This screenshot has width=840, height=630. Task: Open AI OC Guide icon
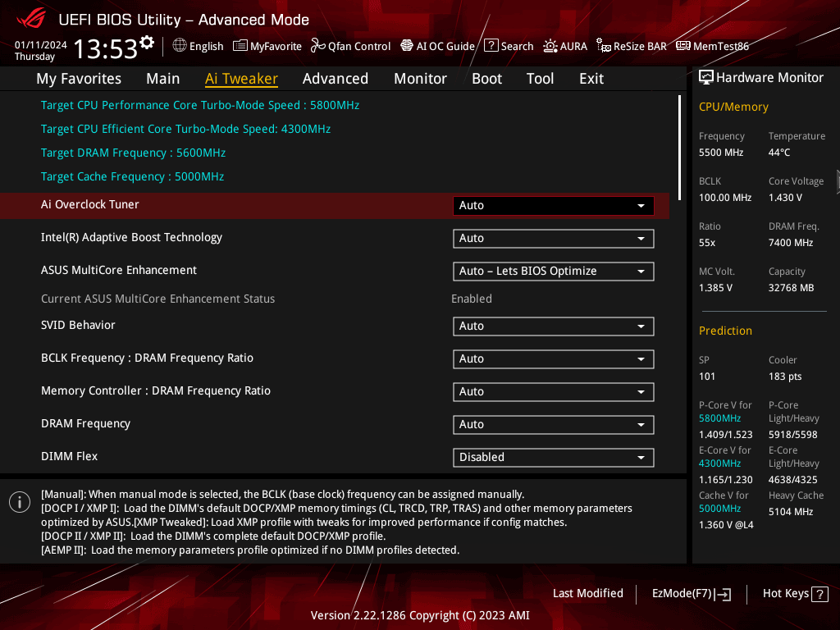(x=407, y=46)
